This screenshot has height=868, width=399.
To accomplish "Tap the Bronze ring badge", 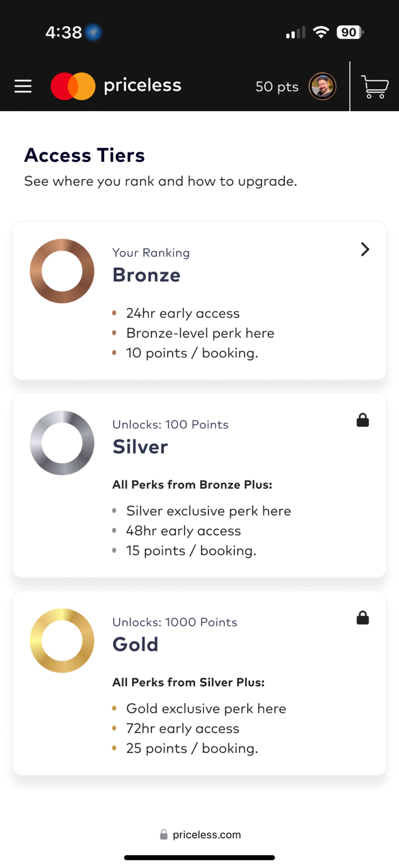I will 62,271.
